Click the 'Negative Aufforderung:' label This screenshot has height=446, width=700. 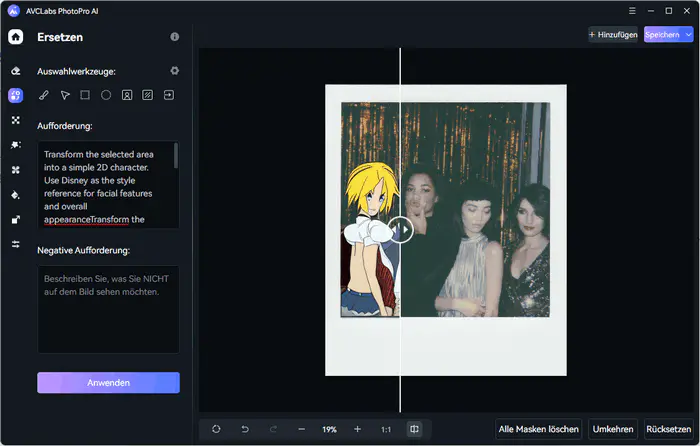pyautogui.click(x=83, y=250)
